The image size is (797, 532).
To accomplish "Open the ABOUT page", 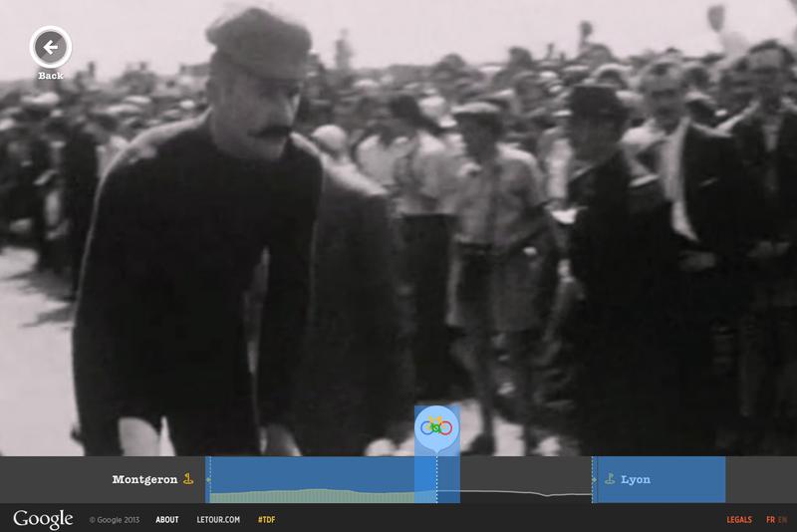I will click(x=167, y=520).
